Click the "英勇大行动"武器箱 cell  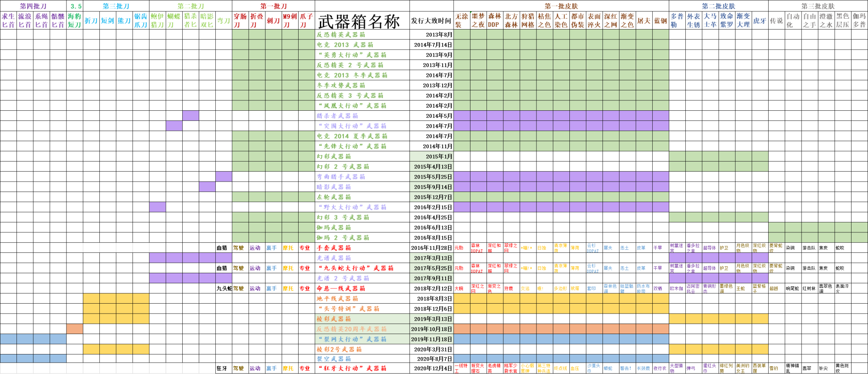pos(362,55)
